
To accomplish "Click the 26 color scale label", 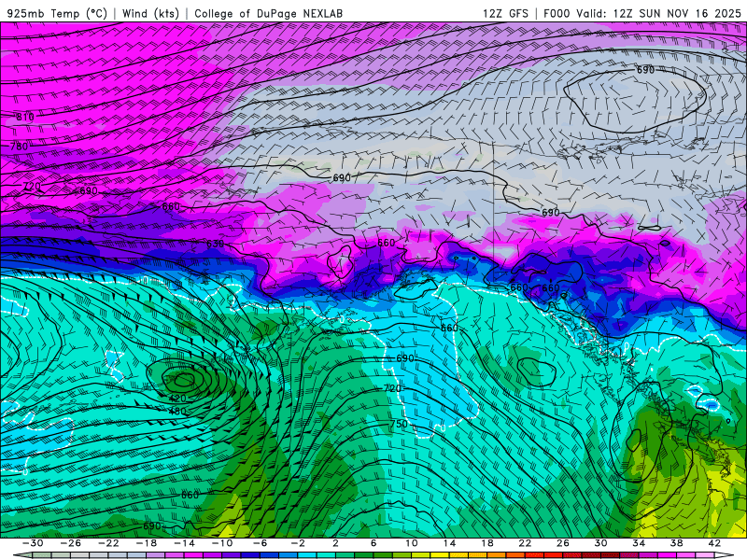I will click(x=563, y=543).
